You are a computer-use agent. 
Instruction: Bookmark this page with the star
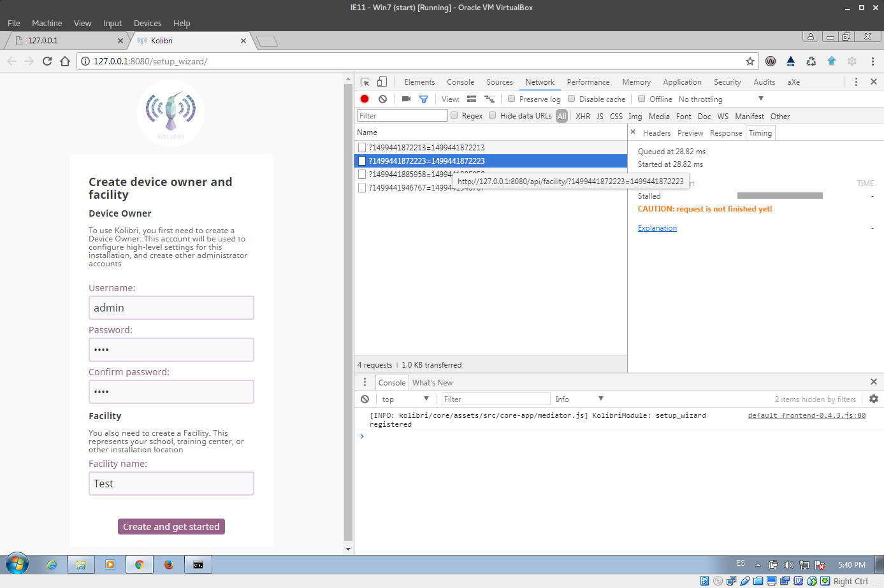750,61
